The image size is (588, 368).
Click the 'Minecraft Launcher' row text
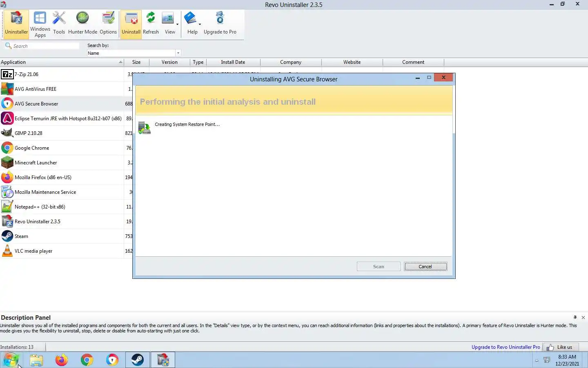pos(36,163)
